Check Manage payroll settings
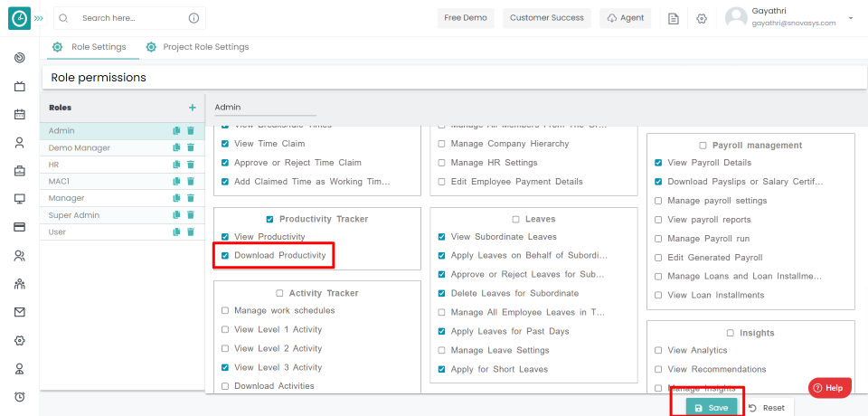 (658, 201)
